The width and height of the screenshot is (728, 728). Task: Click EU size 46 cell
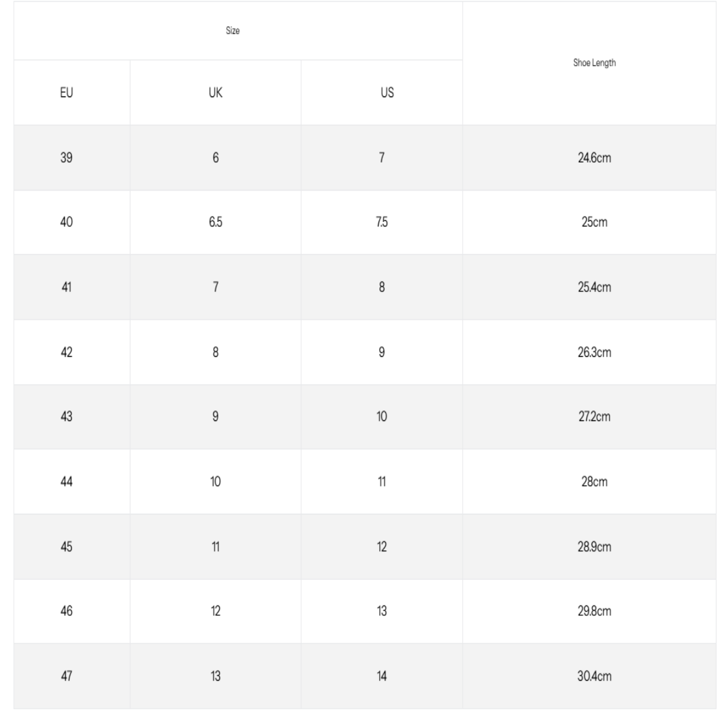coord(67,611)
